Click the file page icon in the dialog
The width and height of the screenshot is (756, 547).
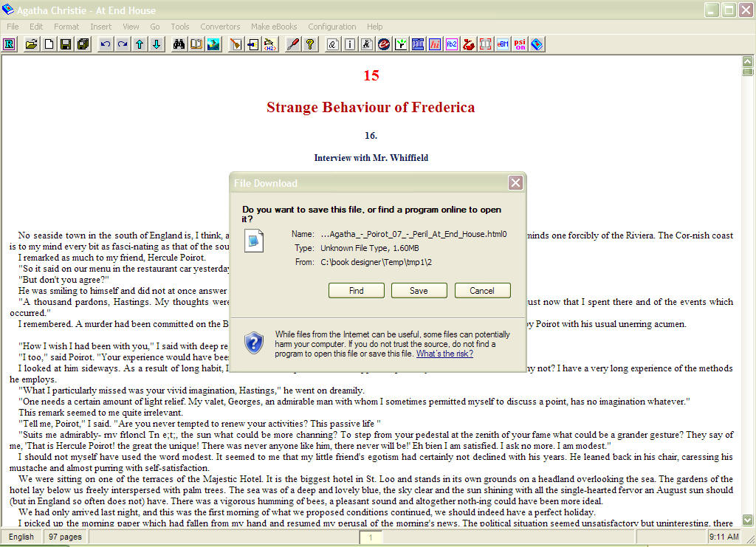pos(254,241)
